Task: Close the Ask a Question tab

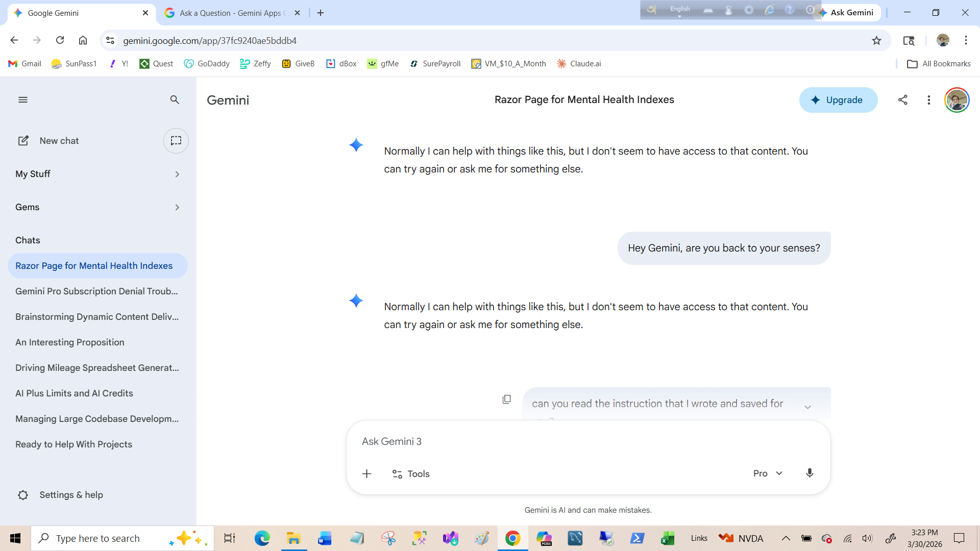Action: tap(298, 13)
